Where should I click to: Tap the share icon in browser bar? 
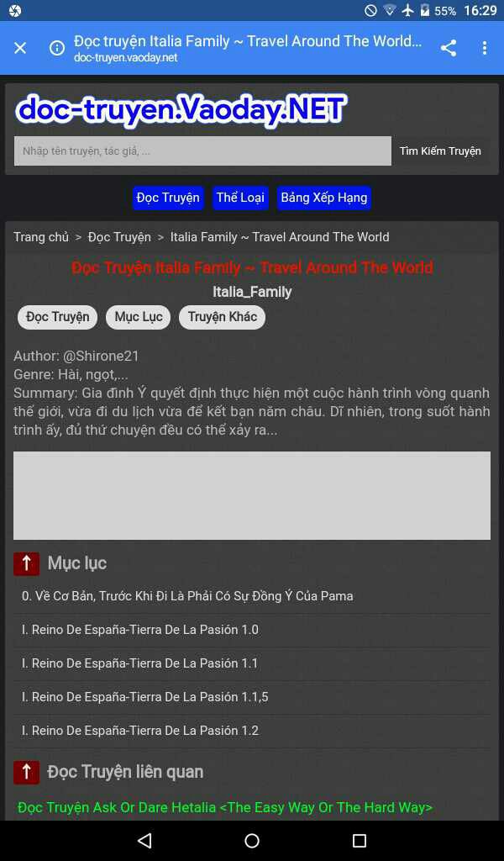pos(448,48)
